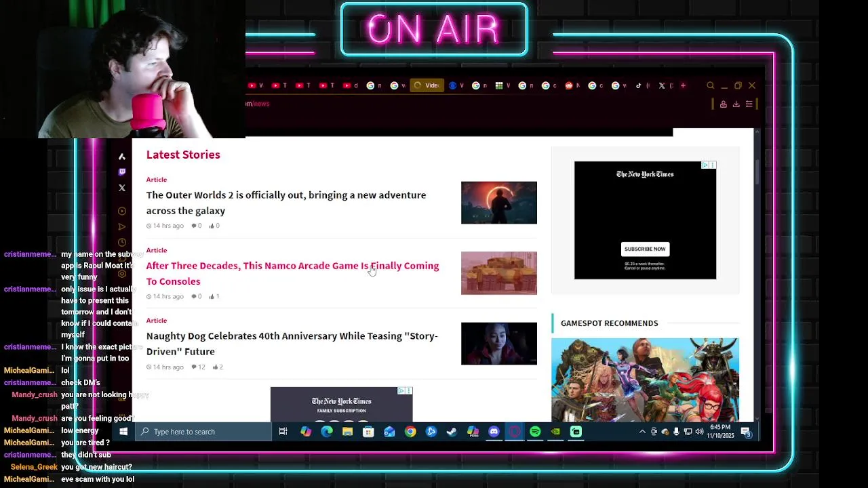Image resolution: width=868 pixels, height=488 pixels.
Task: Open the tank thumbnail for the Namco story
Action: (x=499, y=273)
